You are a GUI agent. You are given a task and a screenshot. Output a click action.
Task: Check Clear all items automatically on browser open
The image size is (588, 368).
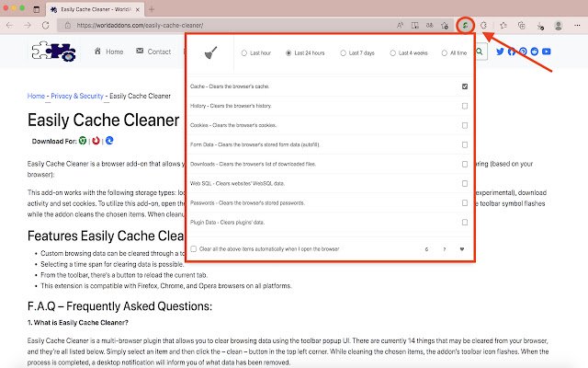(x=194, y=249)
